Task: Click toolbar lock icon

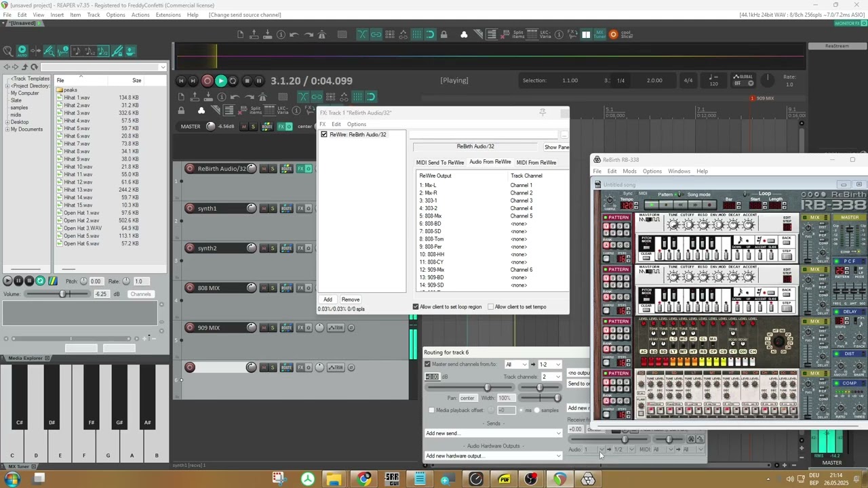Action: (x=443, y=35)
